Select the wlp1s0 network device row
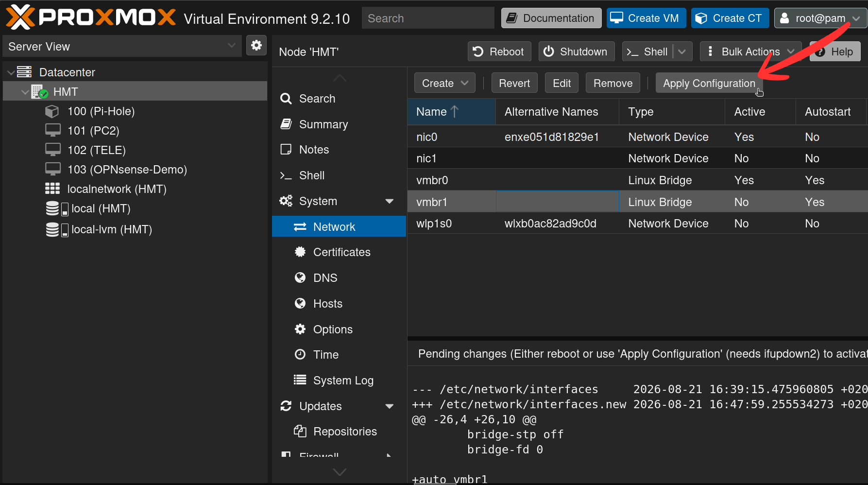The height and width of the screenshot is (485, 868). 637,223
